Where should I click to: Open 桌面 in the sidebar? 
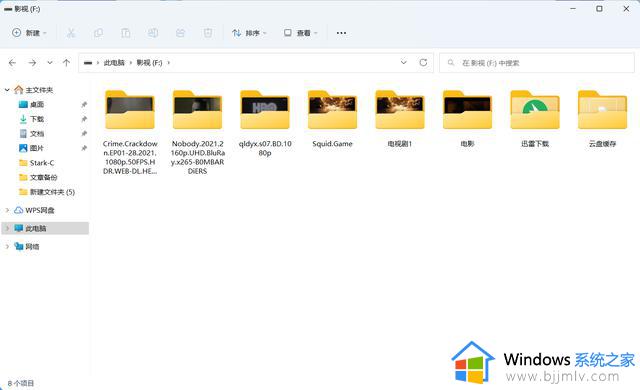[32, 104]
